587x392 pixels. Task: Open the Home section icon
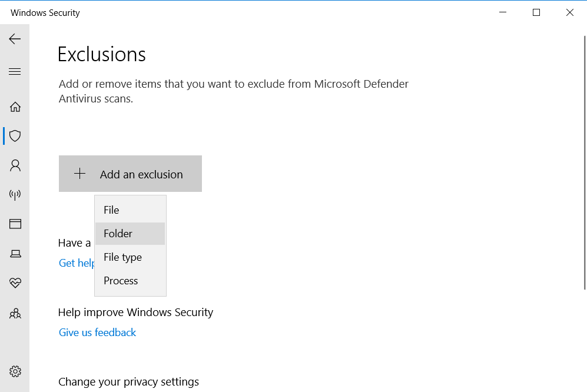click(x=15, y=107)
